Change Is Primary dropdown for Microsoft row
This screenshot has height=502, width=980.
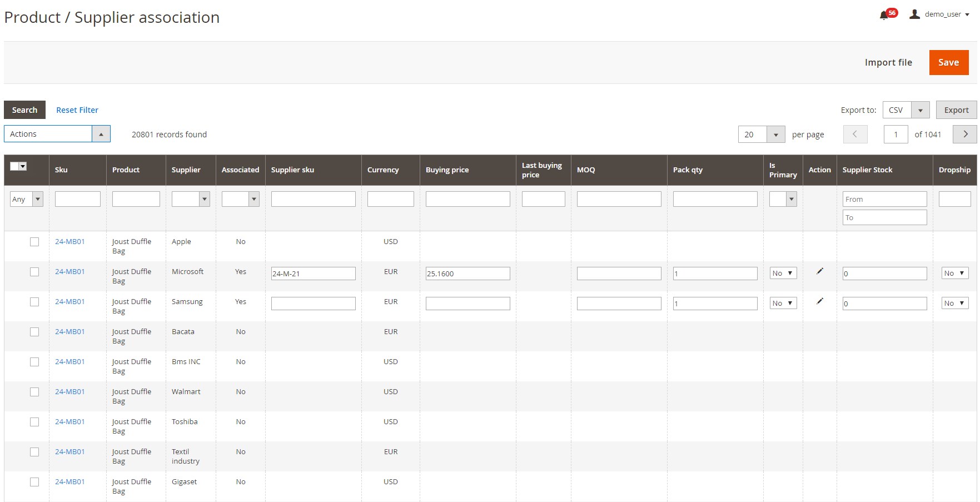point(783,273)
